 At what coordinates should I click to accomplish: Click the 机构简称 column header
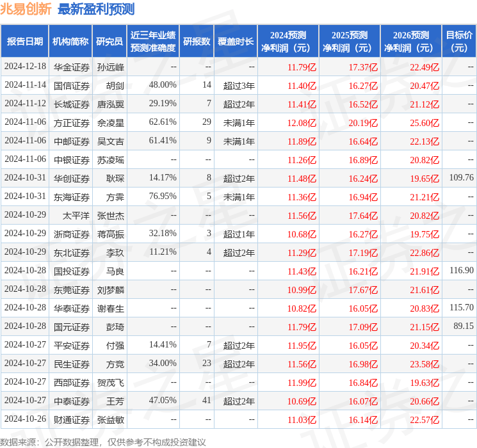[x=70, y=41]
